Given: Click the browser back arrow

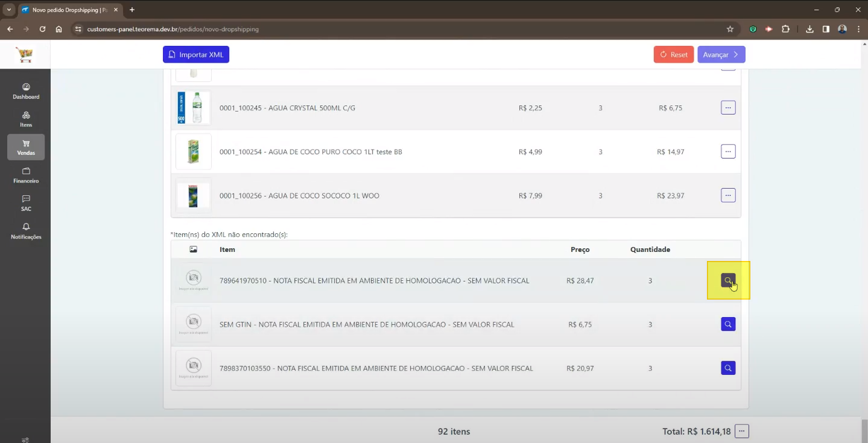Looking at the screenshot, I should point(10,29).
